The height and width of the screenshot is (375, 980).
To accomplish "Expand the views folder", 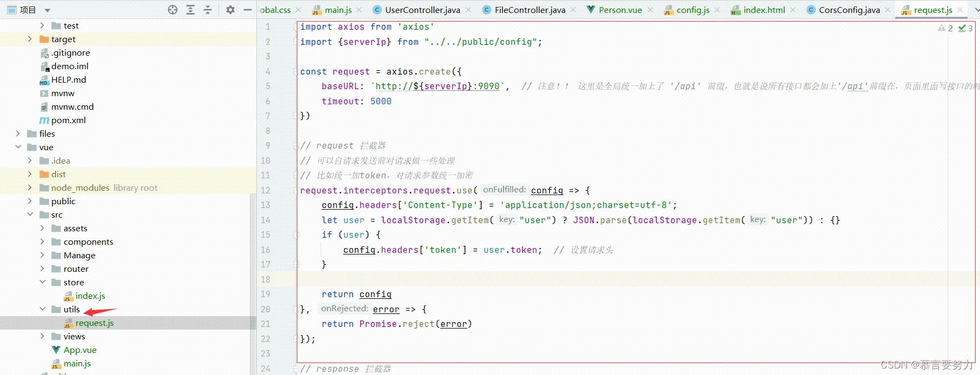I will tap(42, 336).
